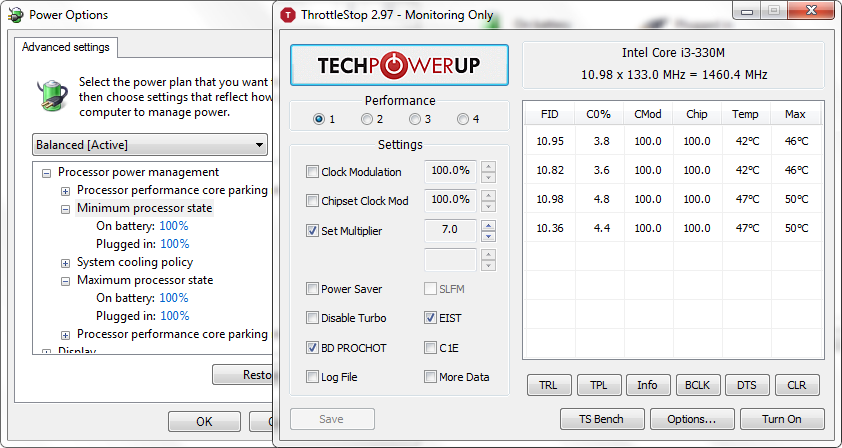Select Performance profile 2
Viewport: 842px width, 448px height.
click(367, 119)
